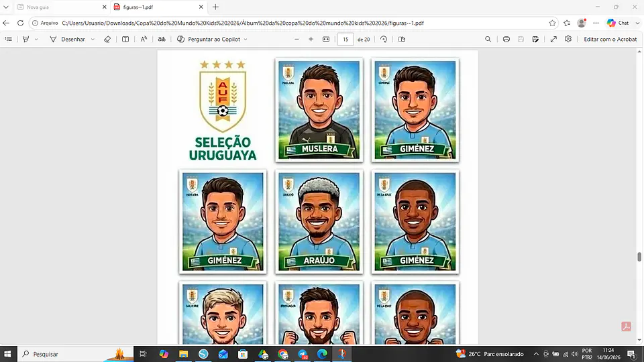Open the browser profile avatar
The width and height of the screenshot is (644, 362).
pos(581,23)
